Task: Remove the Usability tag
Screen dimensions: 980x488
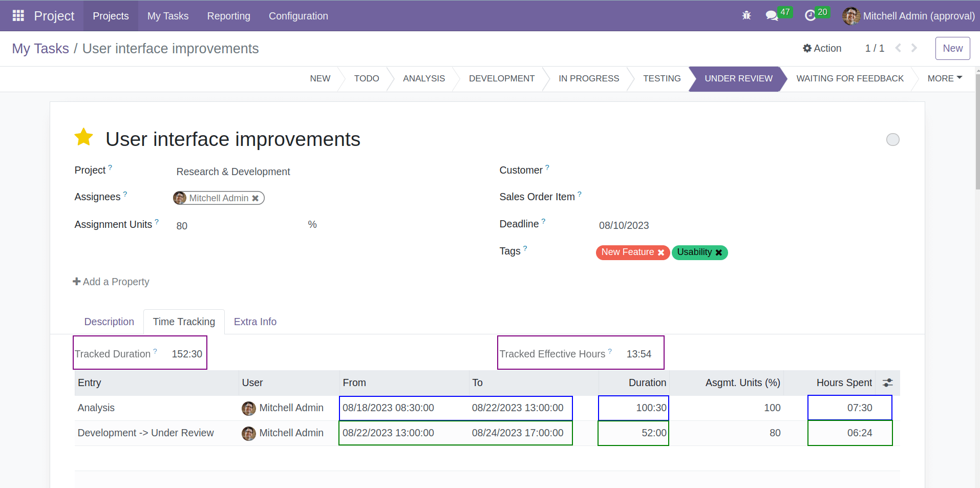Action: pyautogui.click(x=719, y=252)
